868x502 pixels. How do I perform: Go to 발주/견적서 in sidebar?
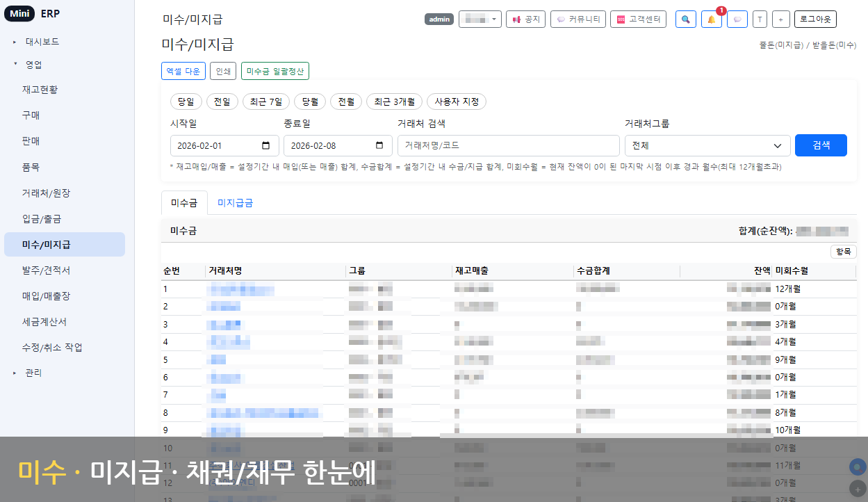[x=46, y=270]
